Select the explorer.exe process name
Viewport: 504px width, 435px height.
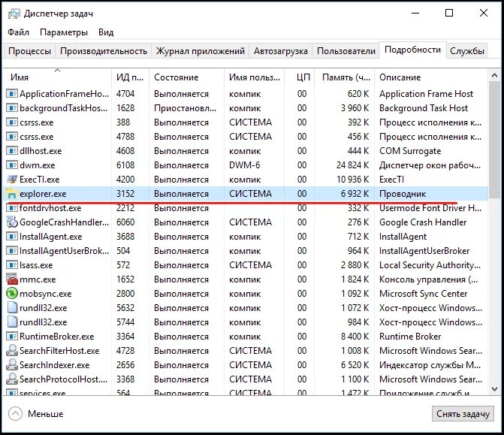[x=43, y=194]
